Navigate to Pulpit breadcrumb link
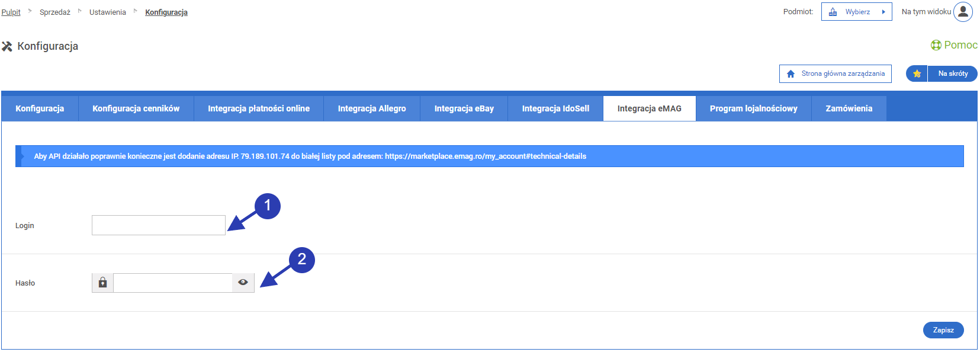The width and height of the screenshot is (980, 352). [x=11, y=12]
